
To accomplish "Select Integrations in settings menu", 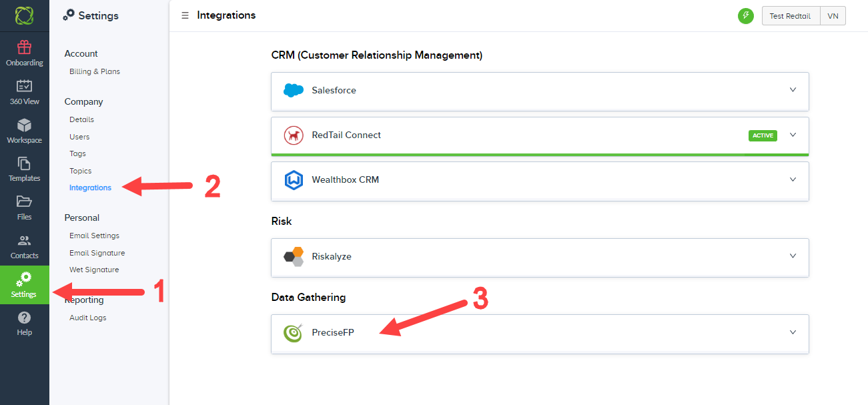I will click(x=90, y=187).
